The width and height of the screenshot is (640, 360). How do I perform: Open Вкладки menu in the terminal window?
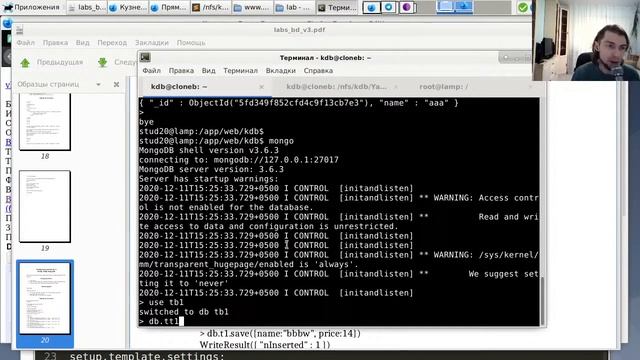click(280, 71)
